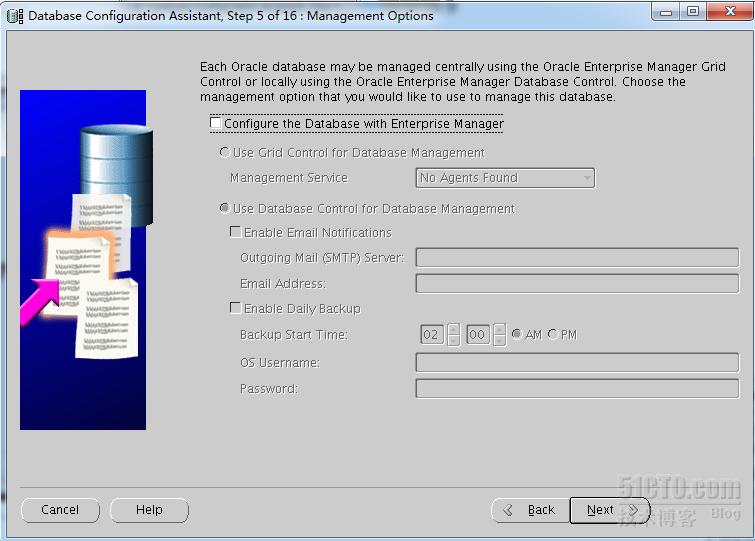
Task: Click the backup minute field showing 00
Action: click(x=478, y=335)
